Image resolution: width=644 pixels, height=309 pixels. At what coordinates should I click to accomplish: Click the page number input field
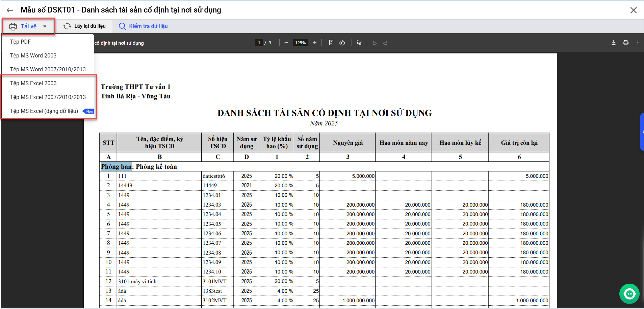click(259, 43)
